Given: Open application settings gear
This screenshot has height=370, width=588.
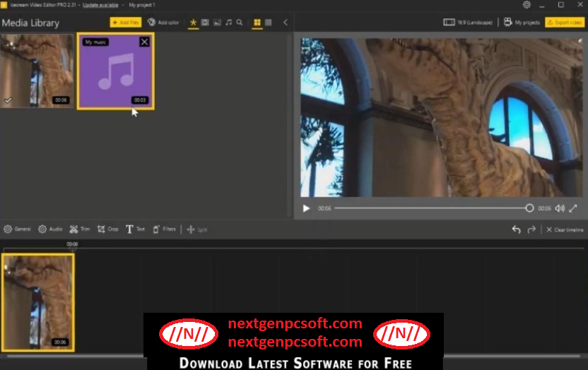Looking at the screenshot, I should (527, 5).
